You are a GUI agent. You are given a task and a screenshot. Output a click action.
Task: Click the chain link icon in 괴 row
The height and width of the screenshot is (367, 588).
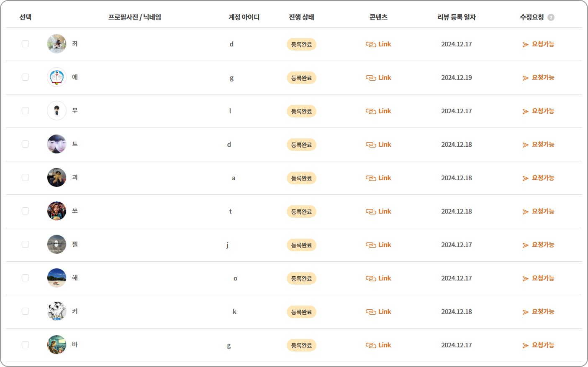click(371, 178)
